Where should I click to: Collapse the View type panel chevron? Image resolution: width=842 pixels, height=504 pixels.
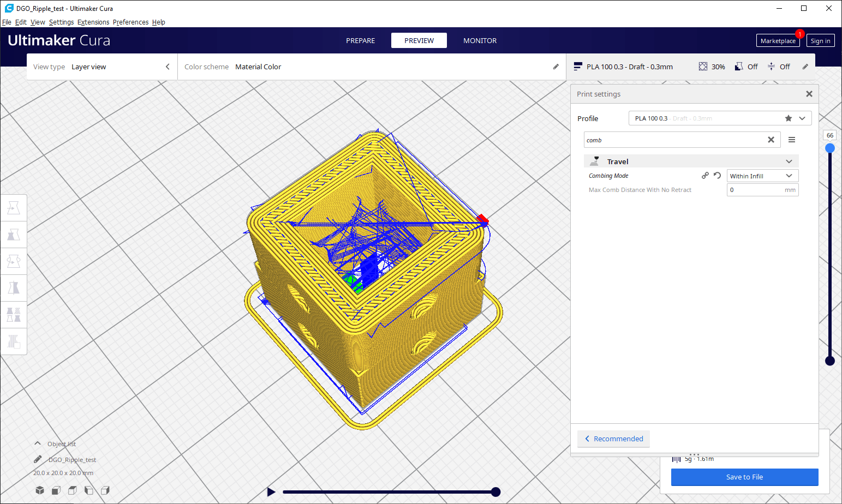168,67
